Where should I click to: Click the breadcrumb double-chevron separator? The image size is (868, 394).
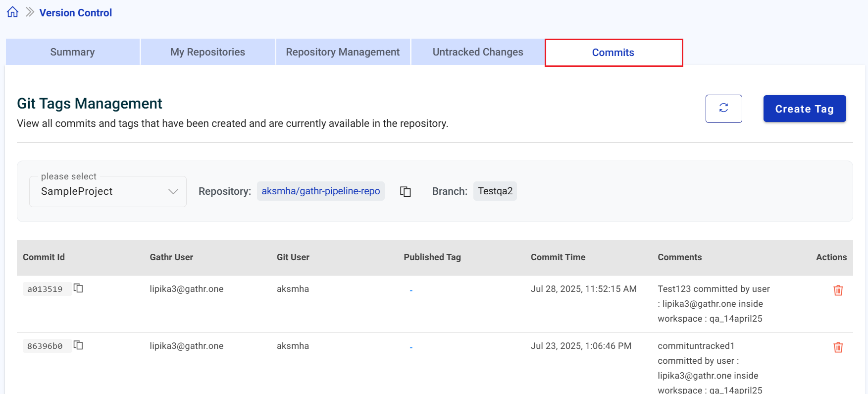(x=30, y=12)
